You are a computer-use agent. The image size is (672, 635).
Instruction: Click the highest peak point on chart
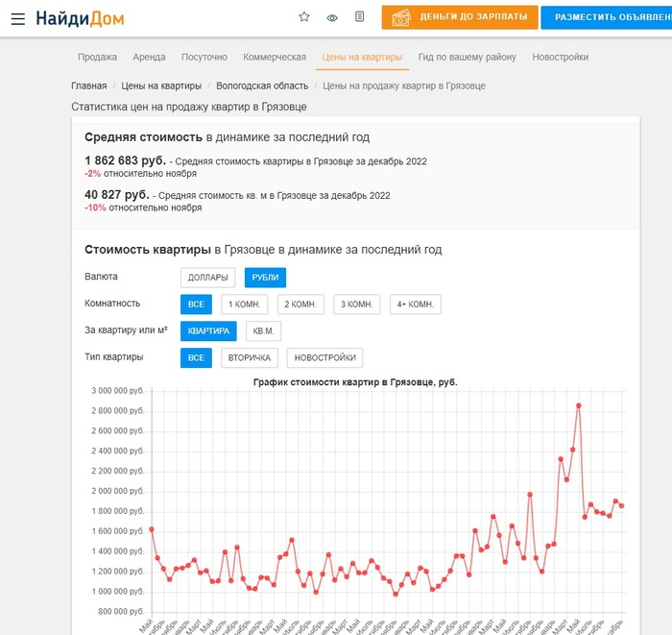[x=579, y=405]
